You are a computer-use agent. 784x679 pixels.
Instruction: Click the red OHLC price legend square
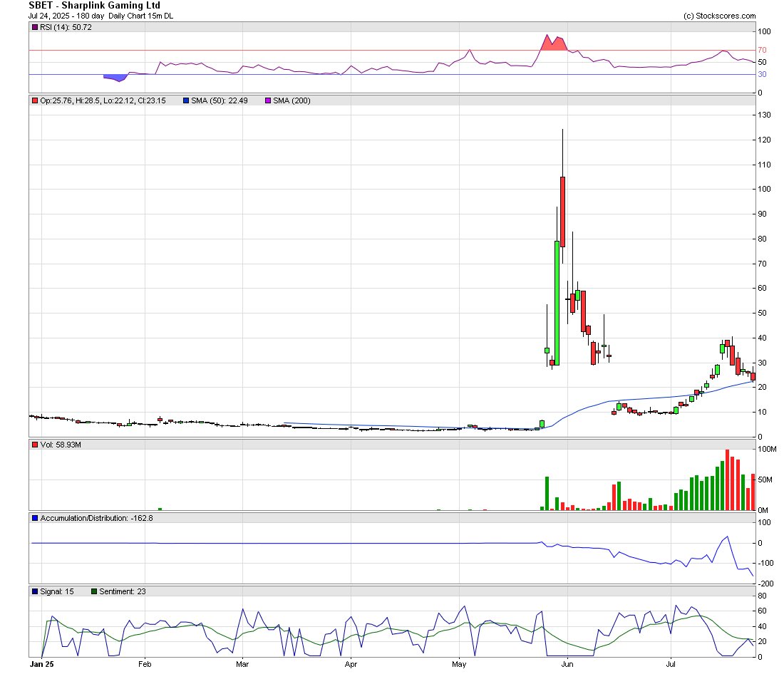click(35, 100)
